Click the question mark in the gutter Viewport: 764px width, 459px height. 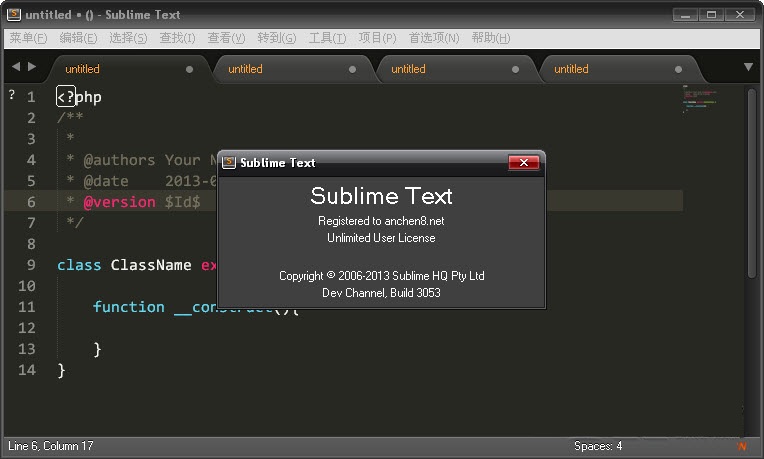click(12, 95)
